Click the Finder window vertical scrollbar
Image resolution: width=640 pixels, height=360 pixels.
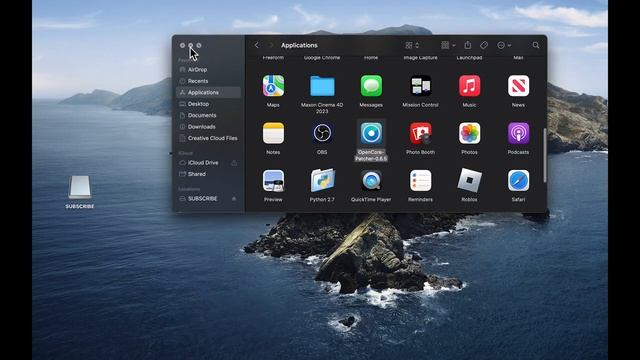[544, 156]
